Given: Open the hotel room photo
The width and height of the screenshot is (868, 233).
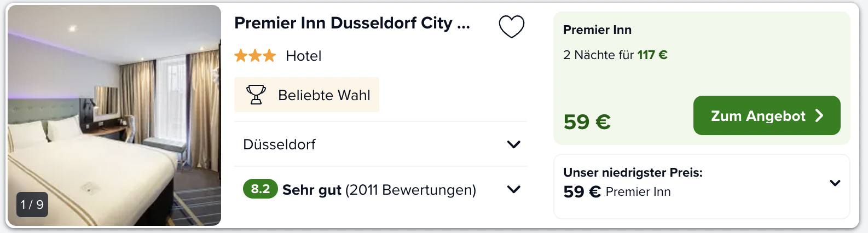Looking at the screenshot, I should (114, 115).
